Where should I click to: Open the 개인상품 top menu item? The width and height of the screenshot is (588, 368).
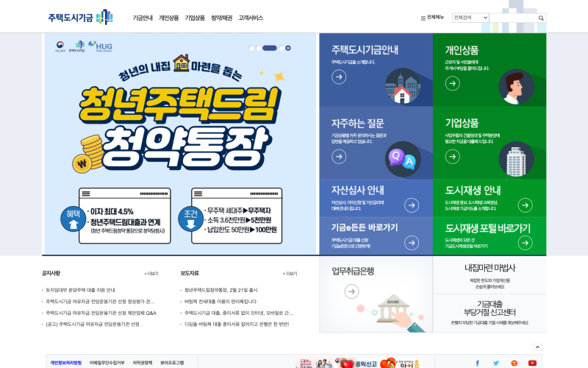[x=169, y=18]
